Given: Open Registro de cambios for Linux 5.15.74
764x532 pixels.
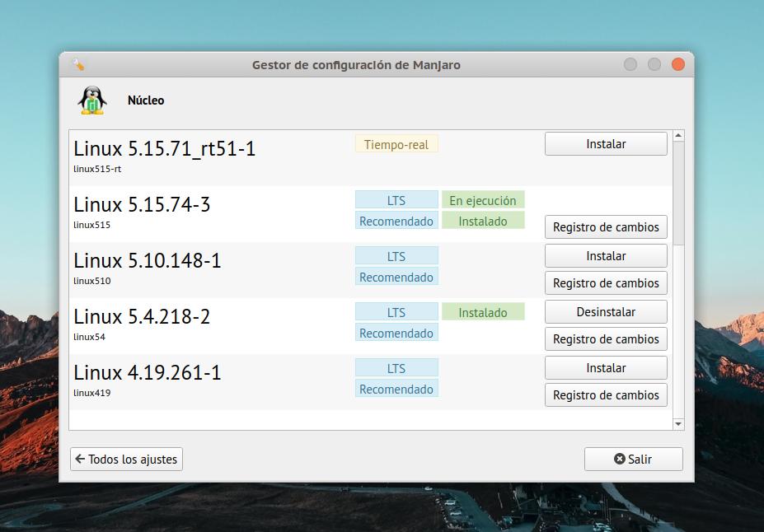Looking at the screenshot, I should pos(605,226).
